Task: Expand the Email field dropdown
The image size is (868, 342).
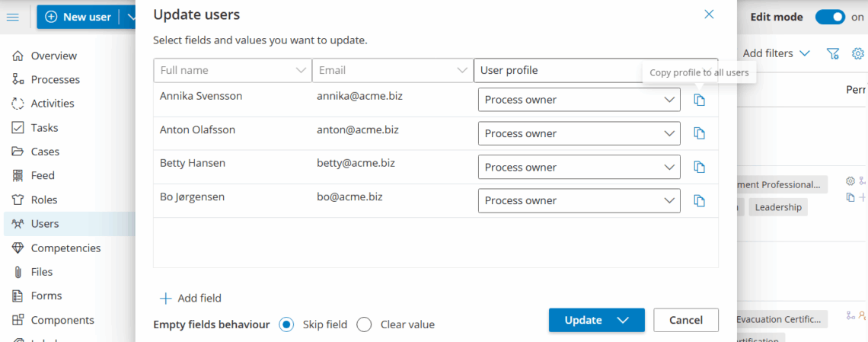Action: coord(461,70)
